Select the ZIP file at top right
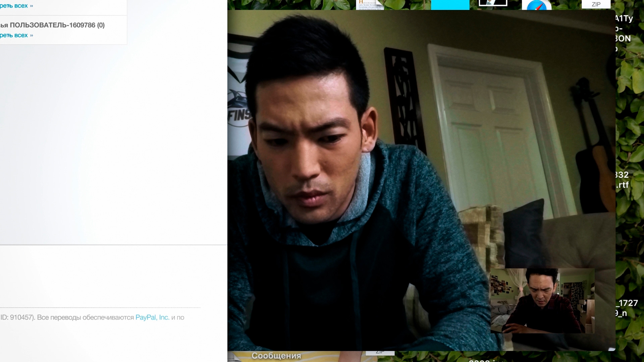The image size is (644, 362). click(x=596, y=4)
